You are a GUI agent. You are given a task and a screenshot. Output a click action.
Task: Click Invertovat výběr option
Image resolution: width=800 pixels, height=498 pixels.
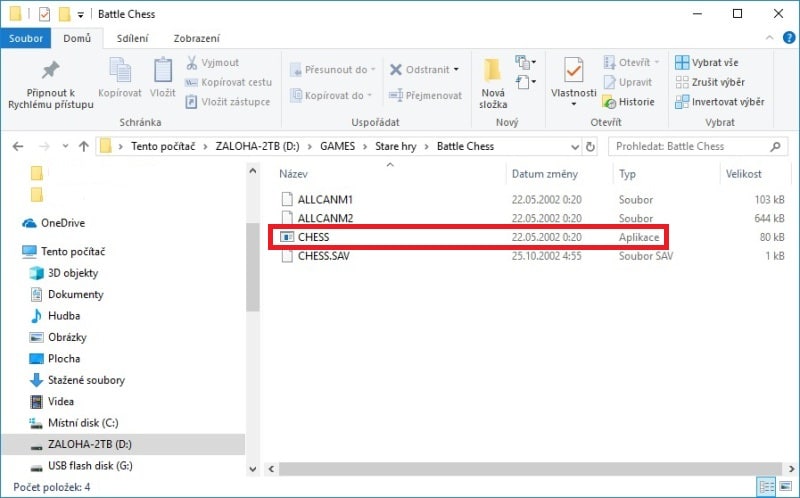pos(719,102)
